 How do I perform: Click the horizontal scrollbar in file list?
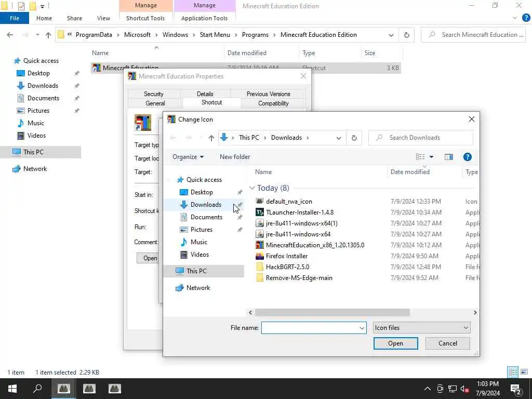[332, 312]
